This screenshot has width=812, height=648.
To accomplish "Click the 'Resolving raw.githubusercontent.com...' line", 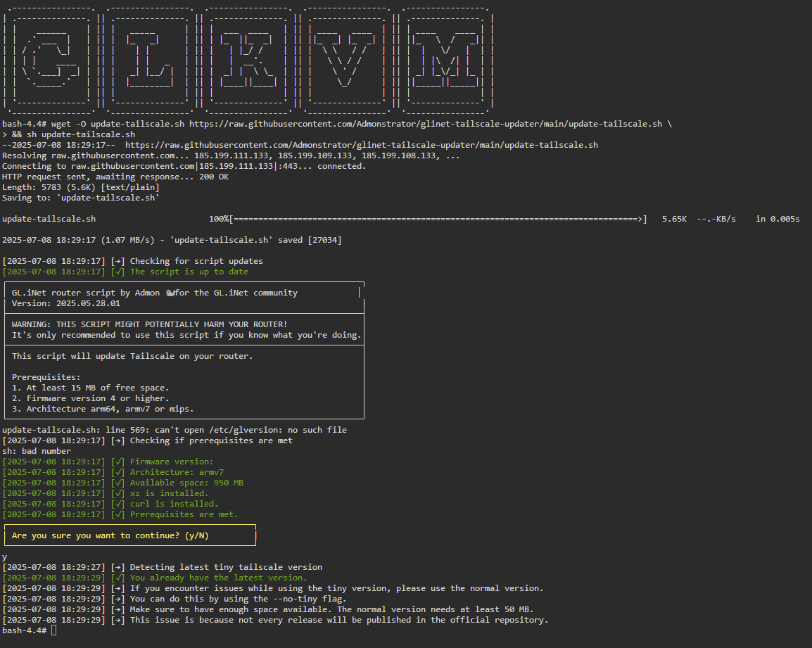I will pyautogui.click(x=231, y=155).
